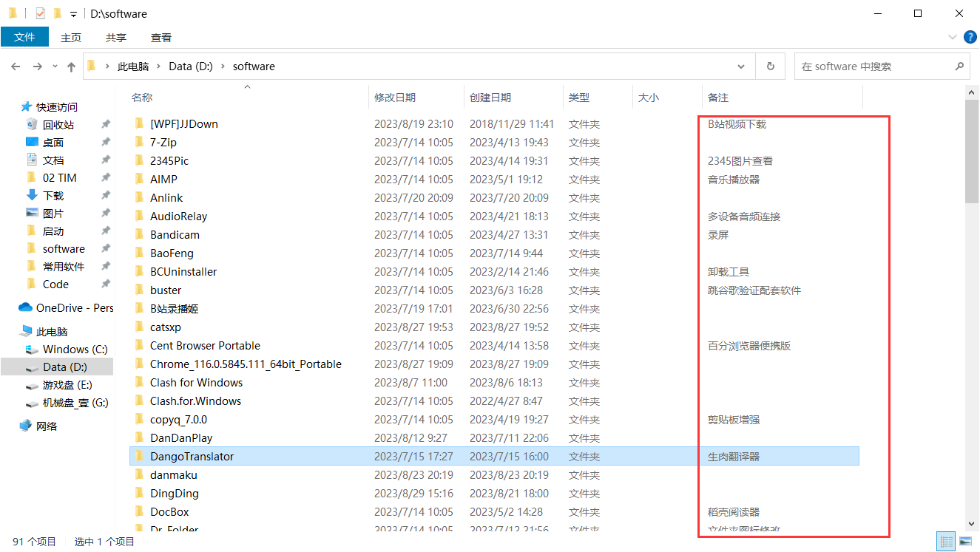Click the Properties quick access icon
The height and width of the screenshot is (552, 980).
click(40, 13)
